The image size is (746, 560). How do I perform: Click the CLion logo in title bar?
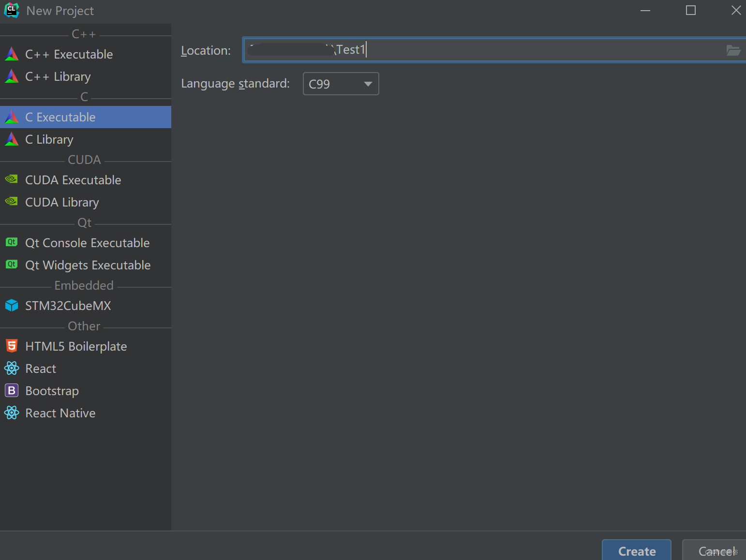[12, 10]
